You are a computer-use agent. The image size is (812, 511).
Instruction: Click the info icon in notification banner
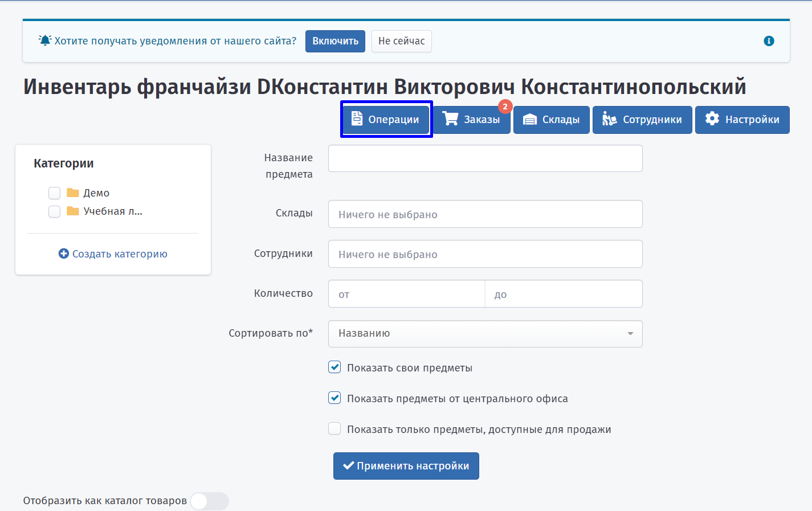click(769, 41)
